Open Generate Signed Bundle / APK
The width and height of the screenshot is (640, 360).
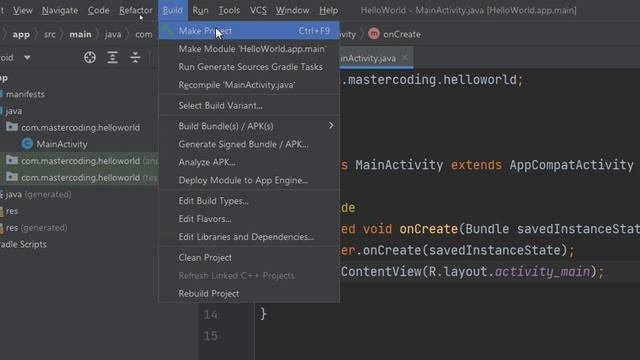click(x=249, y=144)
